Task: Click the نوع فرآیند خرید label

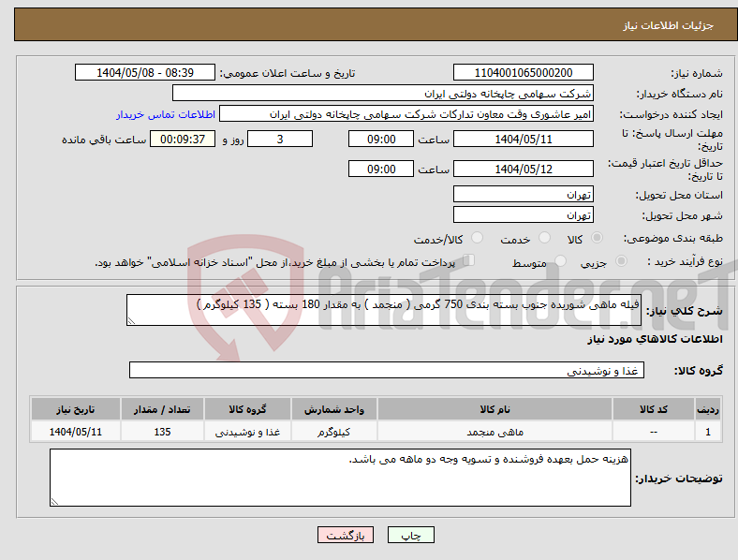Action: click(686, 261)
